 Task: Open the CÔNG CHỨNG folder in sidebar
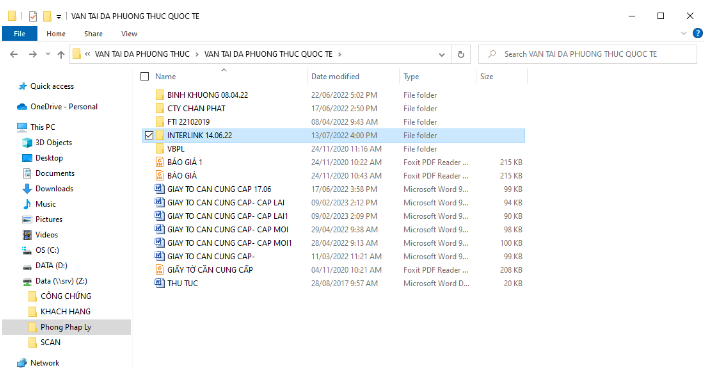point(65,296)
